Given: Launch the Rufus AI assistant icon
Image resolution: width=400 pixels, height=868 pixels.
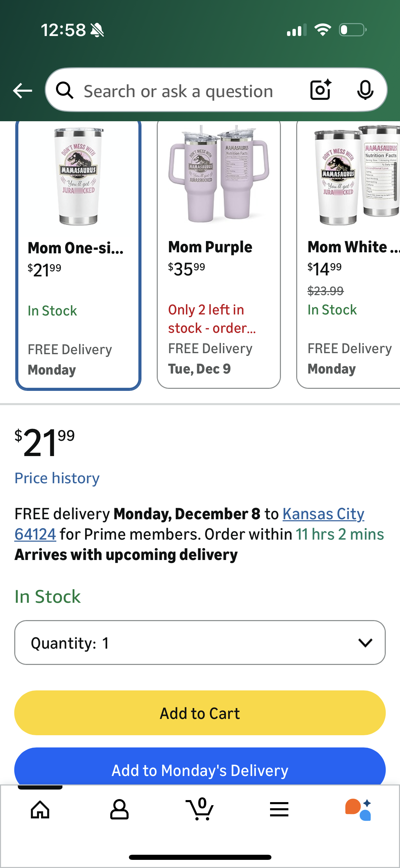Looking at the screenshot, I should coord(358,810).
